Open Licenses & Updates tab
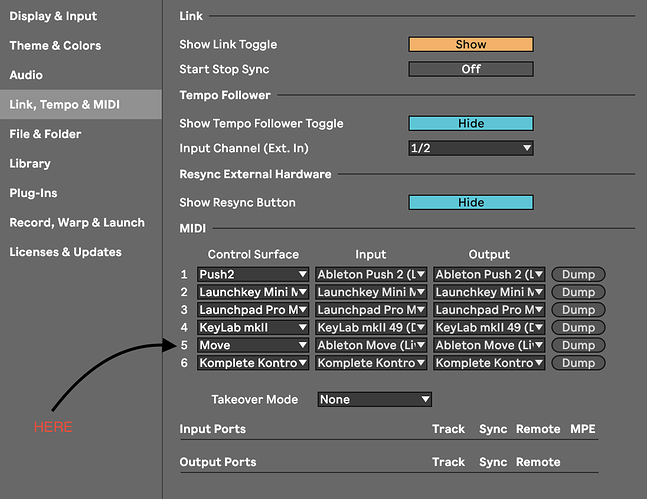647x499 pixels. [x=65, y=252]
